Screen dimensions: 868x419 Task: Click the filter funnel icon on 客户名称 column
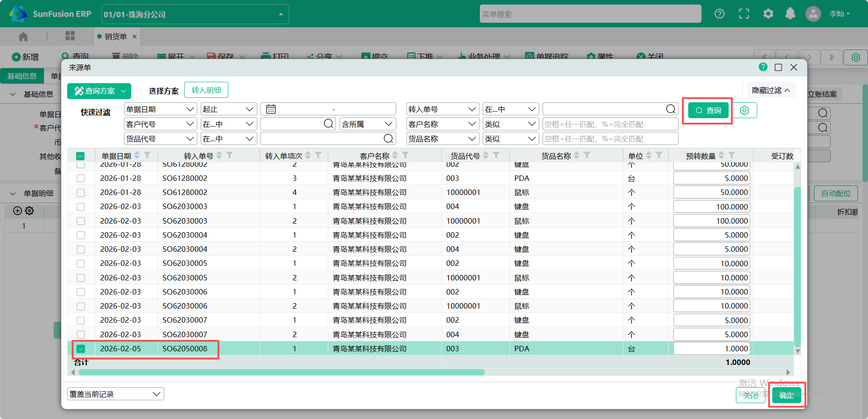tap(406, 155)
